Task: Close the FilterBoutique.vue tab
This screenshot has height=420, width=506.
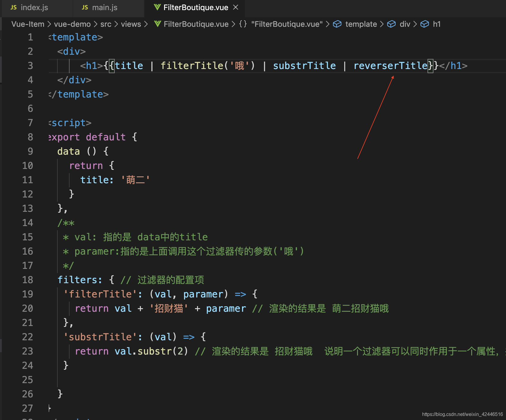Action: [x=236, y=7]
